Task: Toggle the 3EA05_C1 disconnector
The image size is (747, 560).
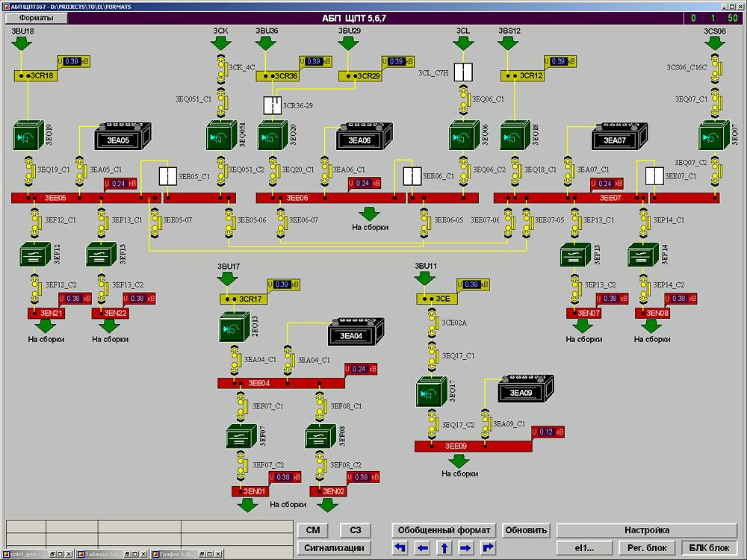Action: point(81,170)
